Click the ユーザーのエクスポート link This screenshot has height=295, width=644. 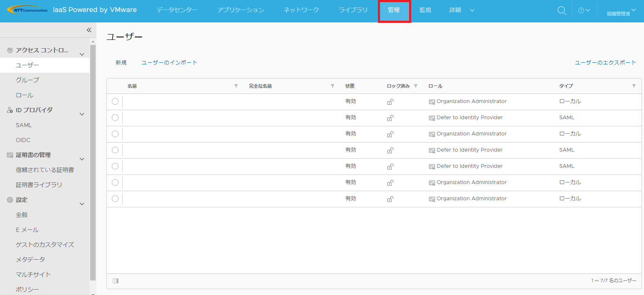[605, 63]
